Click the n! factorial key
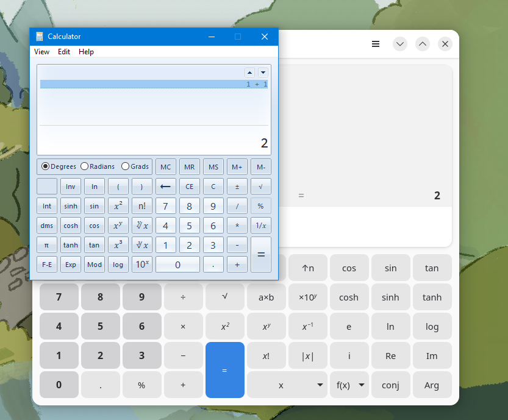Image resolution: width=508 pixels, height=420 pixels. (x=142, y=206)
